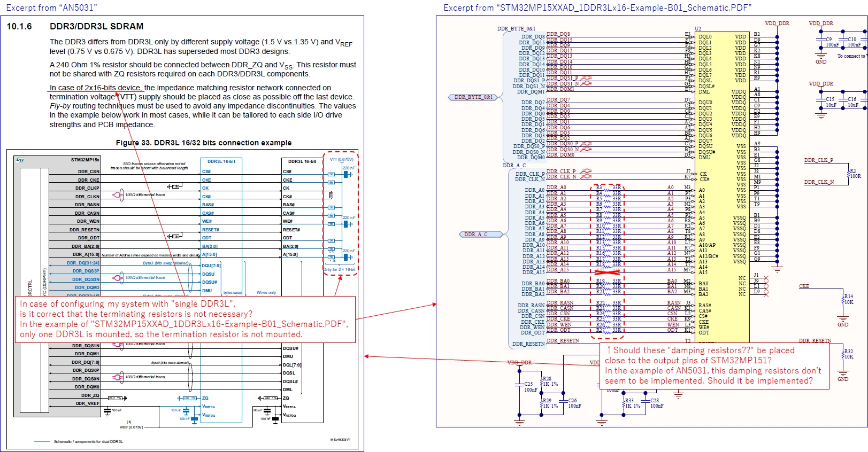Click the heading 'DDR3/DDR3L SDRAM'
The width and height of the screenshot is (868, 452).
tap(96, 26)
